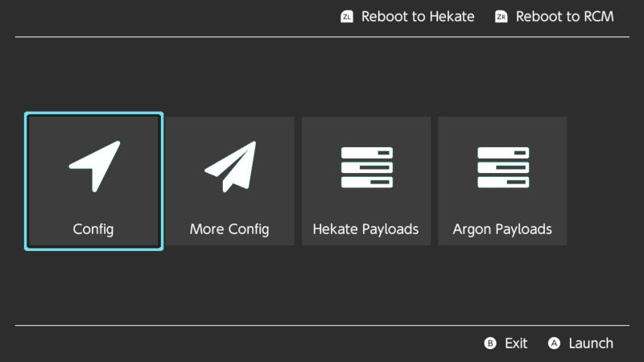Click the A button icon
Image resolution: width=644 pixels, height=362 pixels.
tap(554, 343)
